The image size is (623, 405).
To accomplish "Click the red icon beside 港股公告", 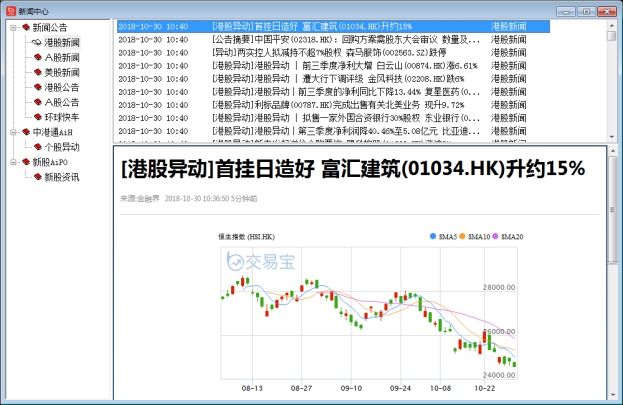I will (36, 87).
